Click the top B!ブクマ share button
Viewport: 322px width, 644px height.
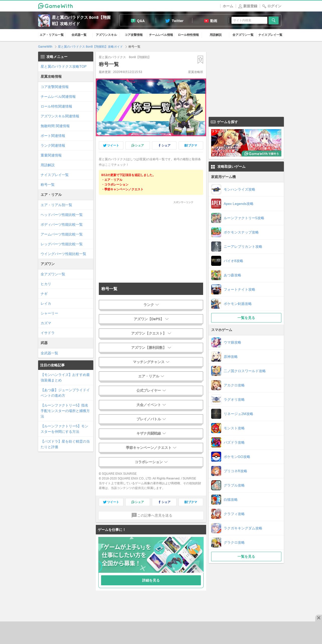pos(191,145)
